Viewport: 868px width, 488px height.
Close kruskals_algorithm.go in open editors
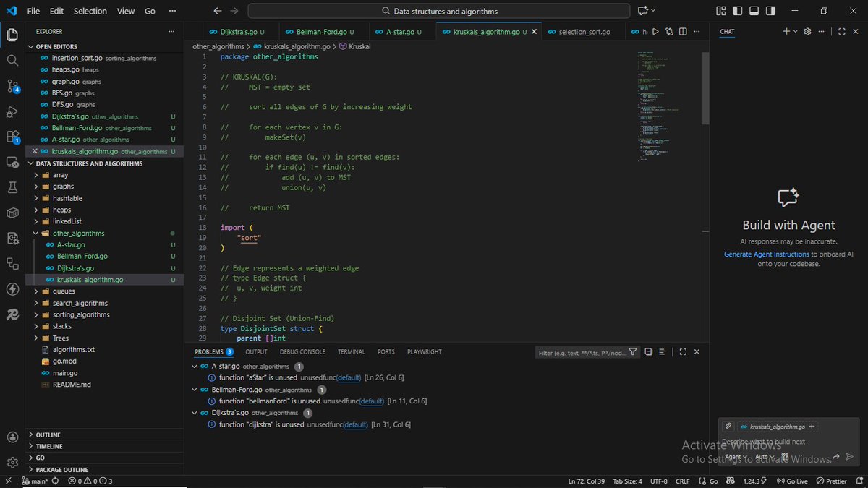tap(33, 151)
